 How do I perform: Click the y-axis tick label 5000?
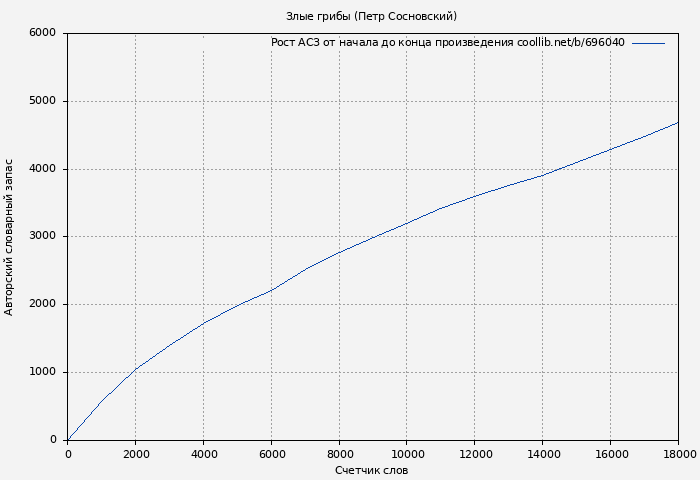coord(42,101)
